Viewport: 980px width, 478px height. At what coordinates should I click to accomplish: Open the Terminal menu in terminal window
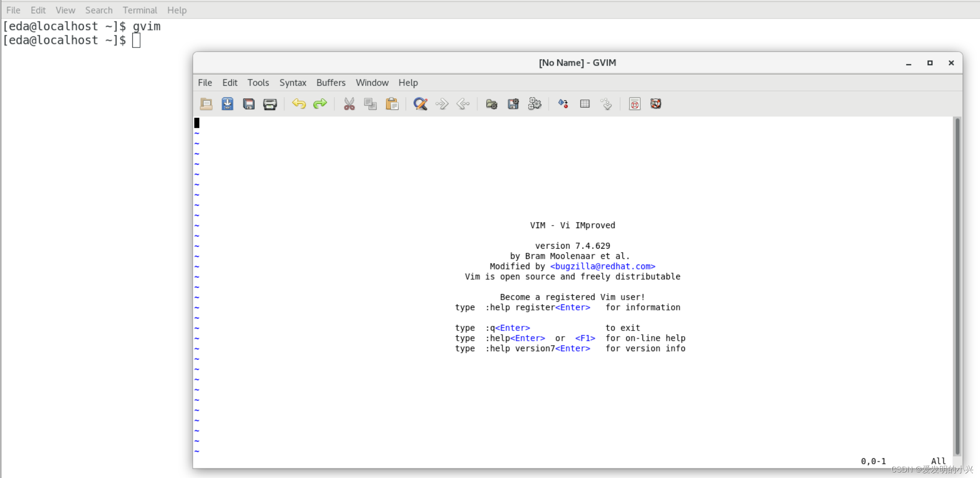tap(140, 10)
